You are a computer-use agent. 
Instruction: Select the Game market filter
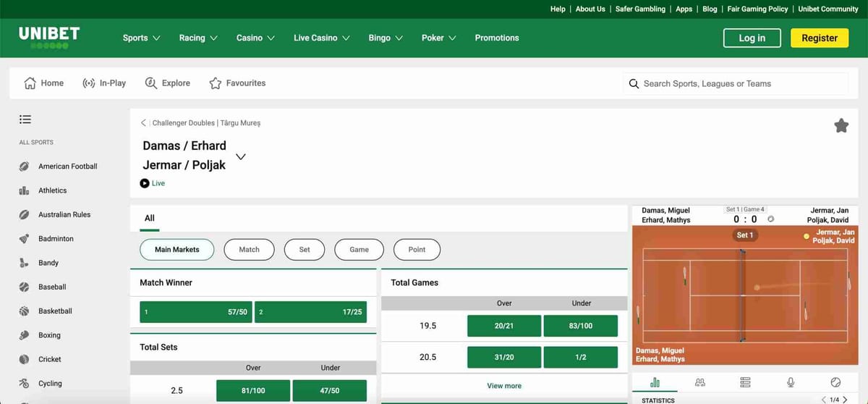[x=359, y=249]
